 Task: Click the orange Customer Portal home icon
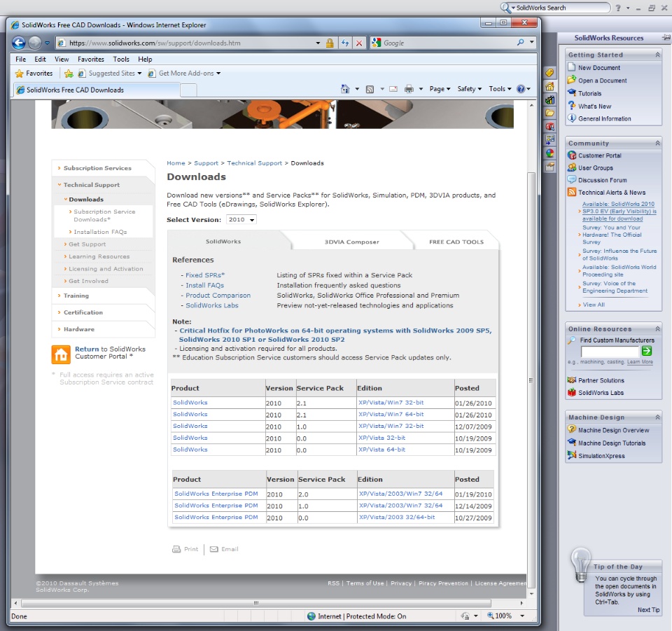(60, 354)
